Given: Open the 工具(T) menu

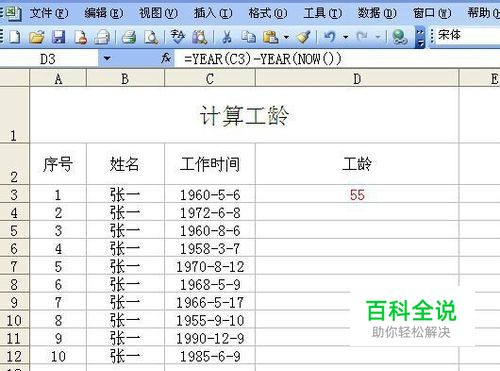Looking at the screenshot, I should 323,13.
